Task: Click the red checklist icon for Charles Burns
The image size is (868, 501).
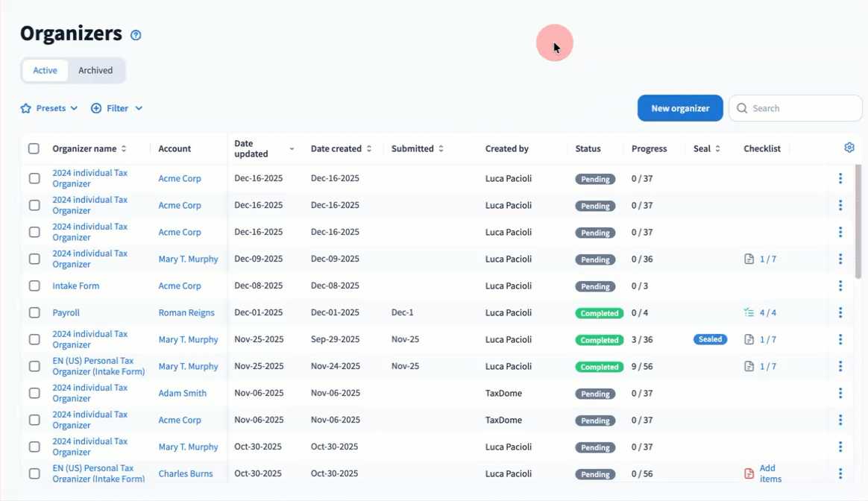Action: (749, 473)
